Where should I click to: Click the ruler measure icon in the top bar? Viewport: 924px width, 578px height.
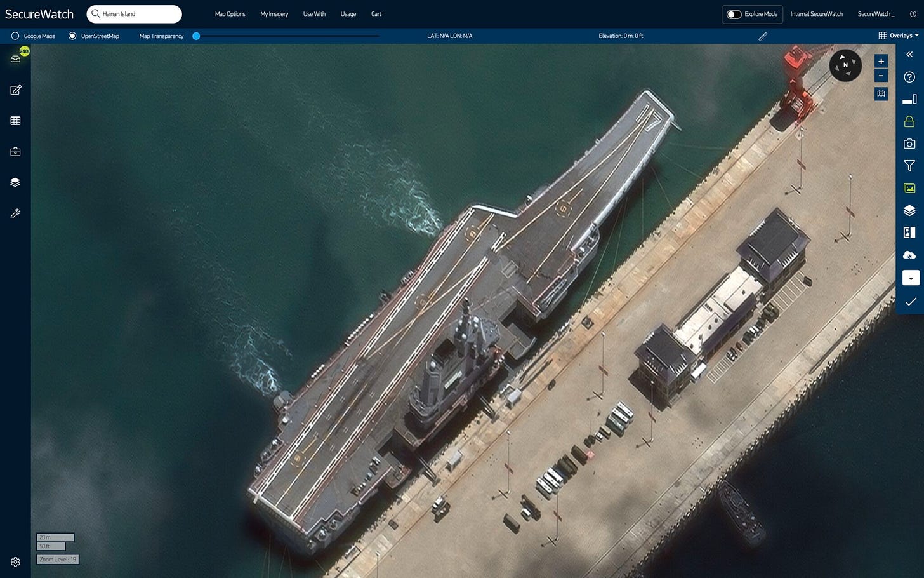[x=763, y=36]
